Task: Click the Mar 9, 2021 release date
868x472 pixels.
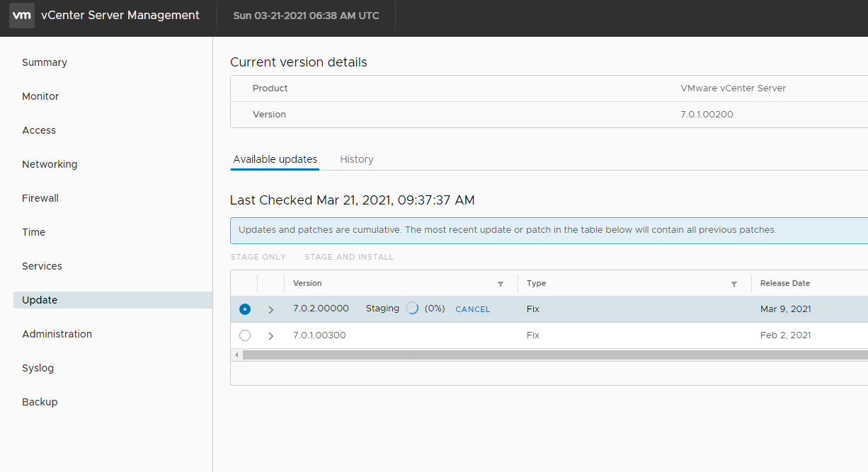Action: (x=786, y=309)
